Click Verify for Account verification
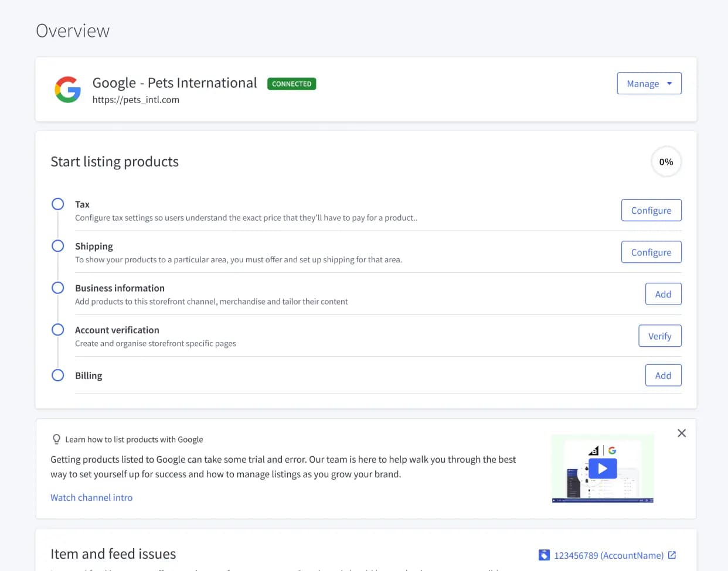 pyautogui.click(x=659, y=336)
